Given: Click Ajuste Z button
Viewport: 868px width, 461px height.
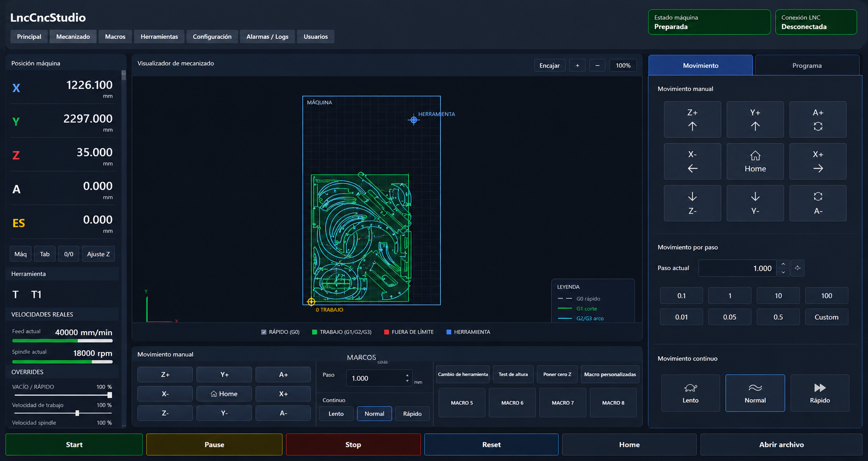Looking at the screenshot, I should (x=98, y=254).
